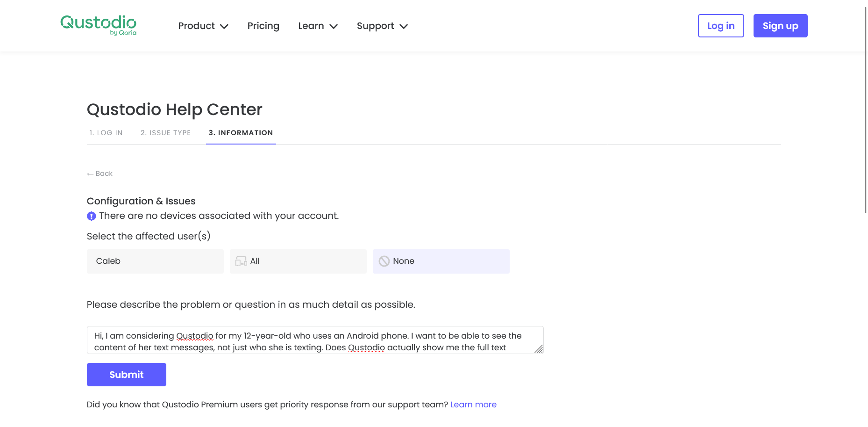Image resolution: width=868 pixels, height=427 pixels.
Task: Click the info alert icon beside no devices message
Action: point(92,216)
